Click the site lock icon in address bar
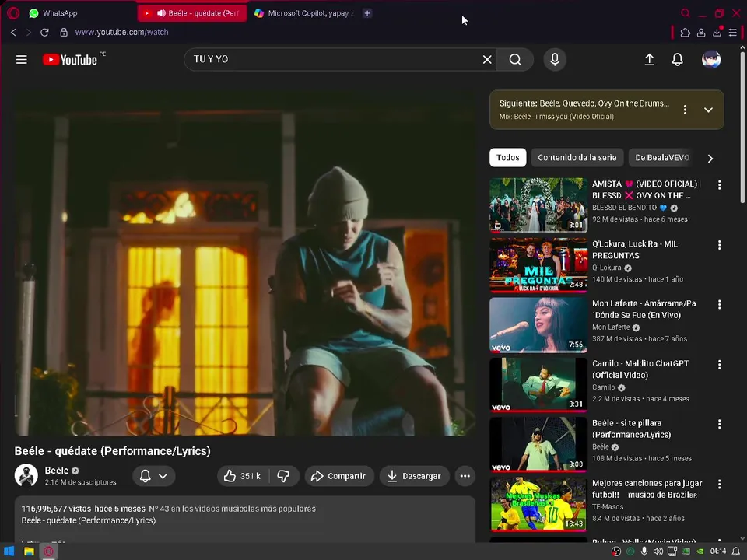This screenshot has width=747, height=560. click(63, 33)
